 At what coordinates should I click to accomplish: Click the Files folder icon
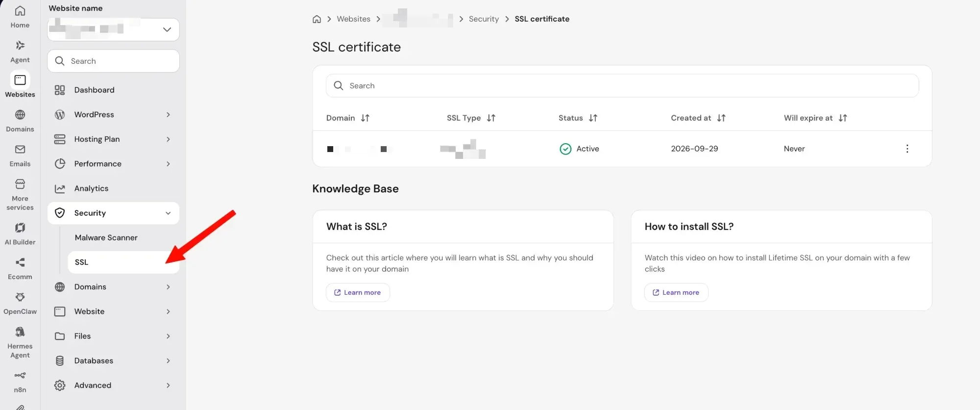[60, 336]
